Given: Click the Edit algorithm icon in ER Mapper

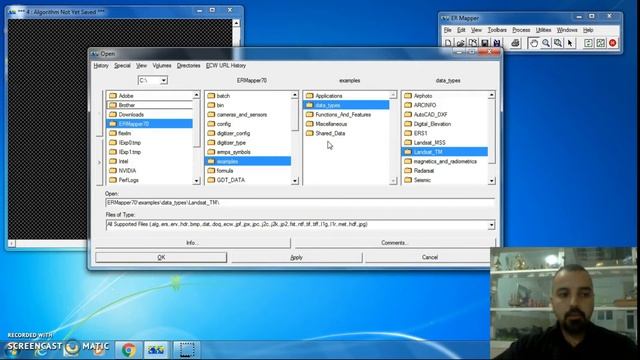Looking at the screenshot, I should coord(588,43).
